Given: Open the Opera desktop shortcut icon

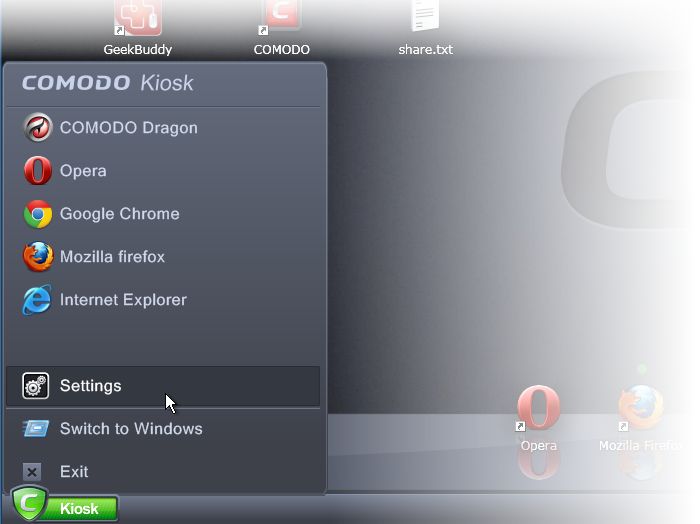Looking at the screenshot, I should point(538,408).
